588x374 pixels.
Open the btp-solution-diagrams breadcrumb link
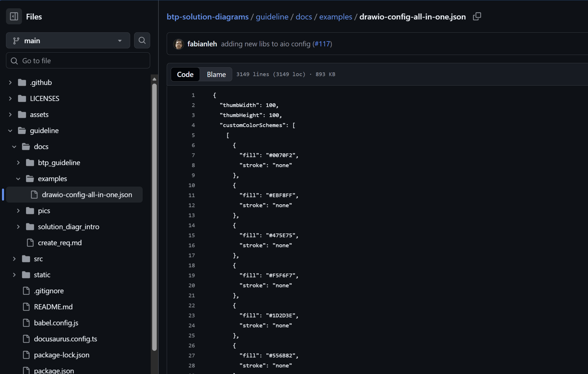[207, 17]
